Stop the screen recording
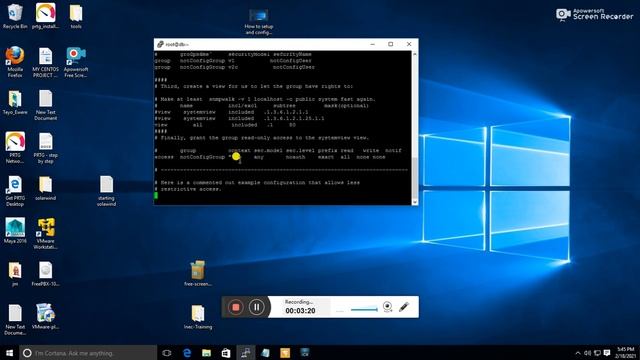 (x=236, y=307)
